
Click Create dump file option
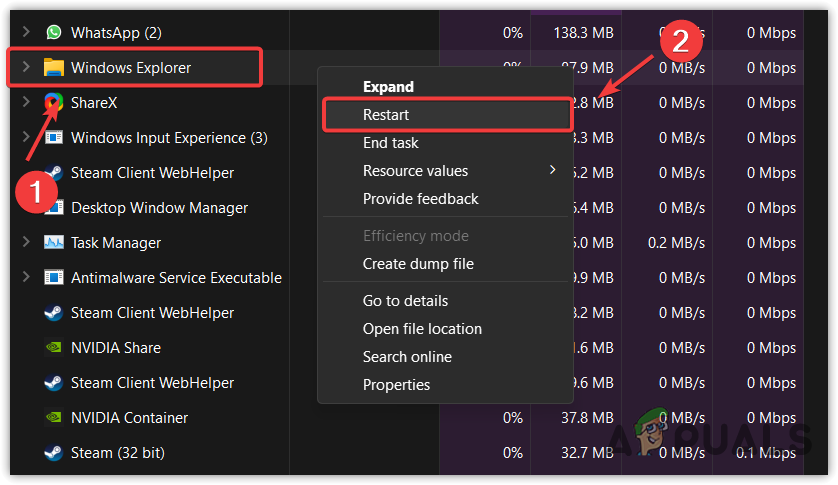pyautogui.click(x=418, y=264)
